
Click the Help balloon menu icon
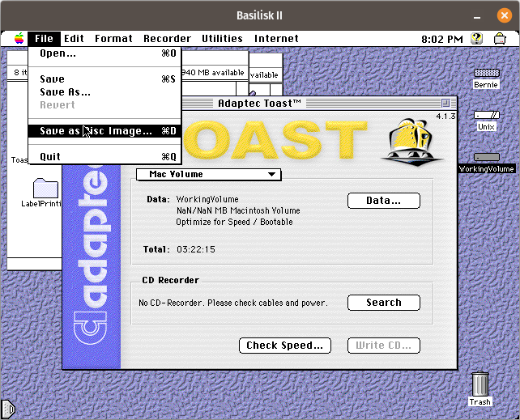[476, 39]
